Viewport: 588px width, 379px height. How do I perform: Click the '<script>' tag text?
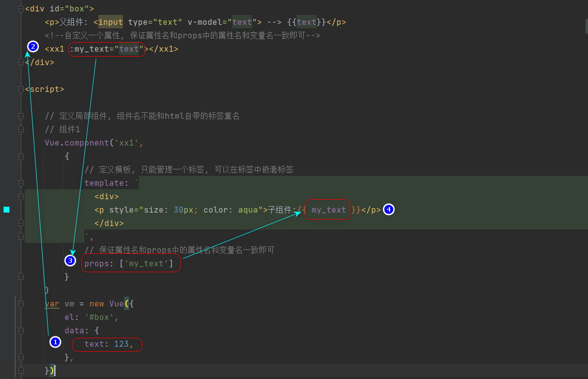pos(45,89)
